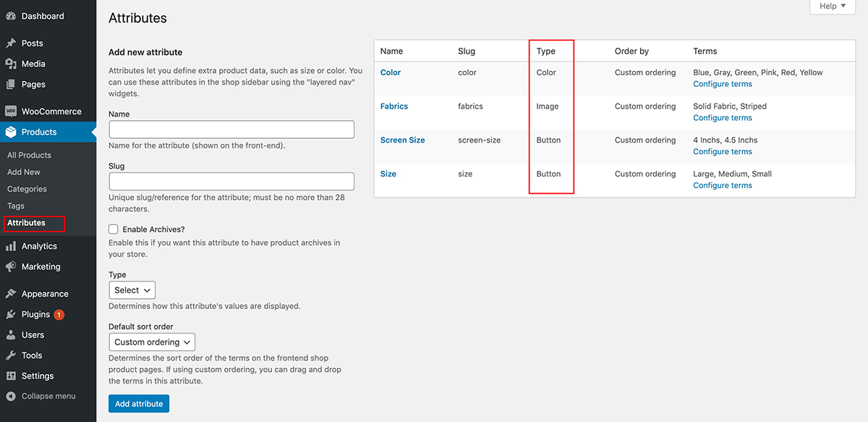This screenshot has width=868, height=422.
Task: Configure terms for Color attribute
Action: pos(723,84)
